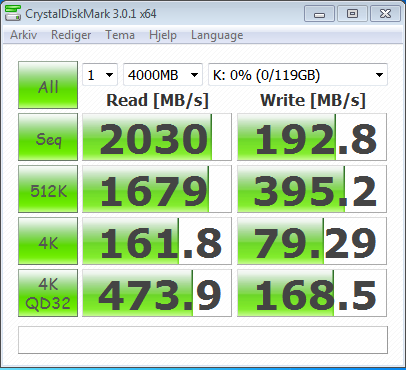Open the Tema menu
Viewport: 406px width, 370px height.
pos(120,35)
